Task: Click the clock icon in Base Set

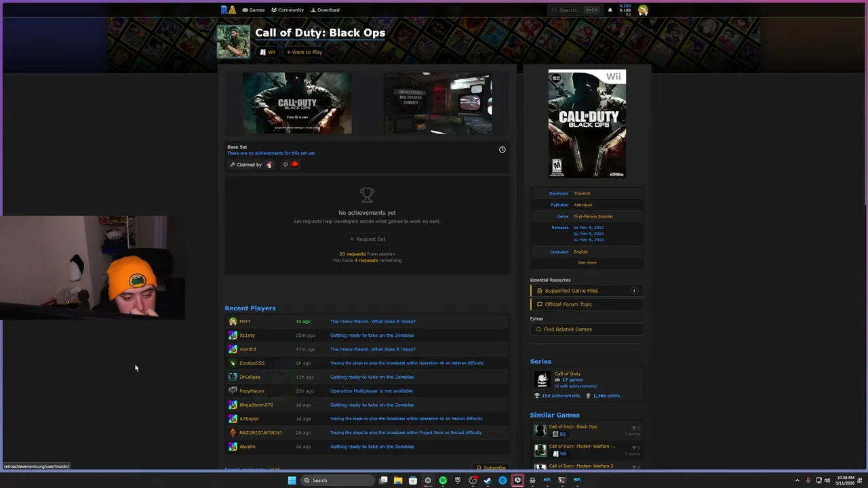Action: tap(502, 150)
